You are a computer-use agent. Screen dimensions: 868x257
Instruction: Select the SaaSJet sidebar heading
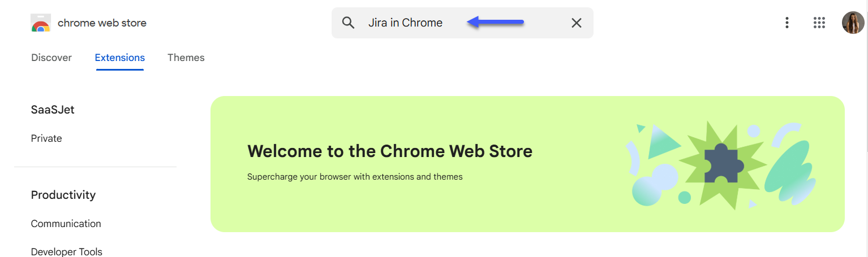click(53, 110)
